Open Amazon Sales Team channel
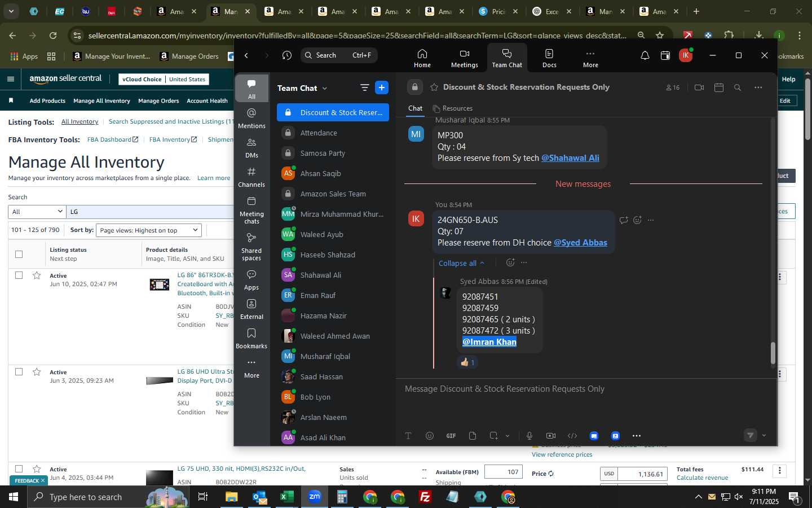The image size is (812, 508). pyautogui.click(x=333, y=194)
